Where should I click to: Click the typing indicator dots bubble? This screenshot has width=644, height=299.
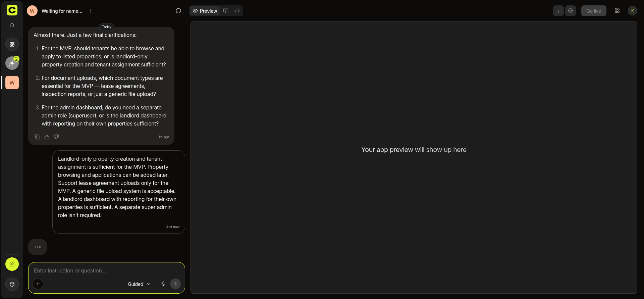[38, 247]
